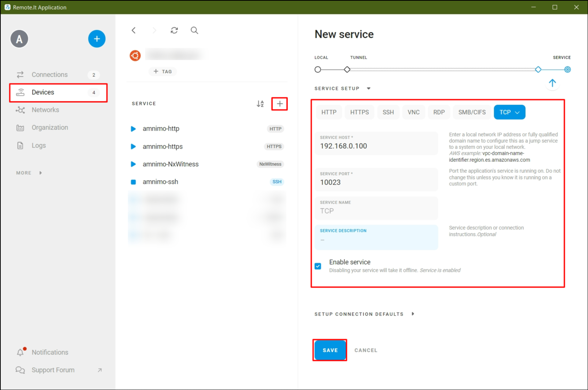
Task: Select the HTTPS service type
Action: coord(359,112)
